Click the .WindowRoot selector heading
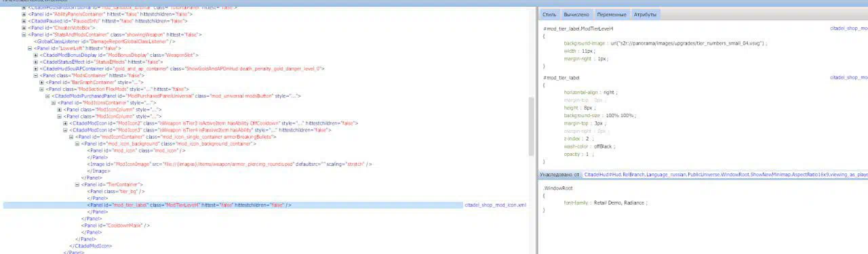This screenshot has width=868, height=254. (x=558, y=188)
